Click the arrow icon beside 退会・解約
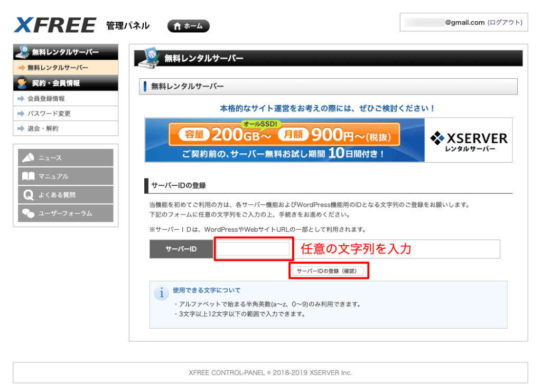This screenshot has width=541, height=392. (21, 128)
